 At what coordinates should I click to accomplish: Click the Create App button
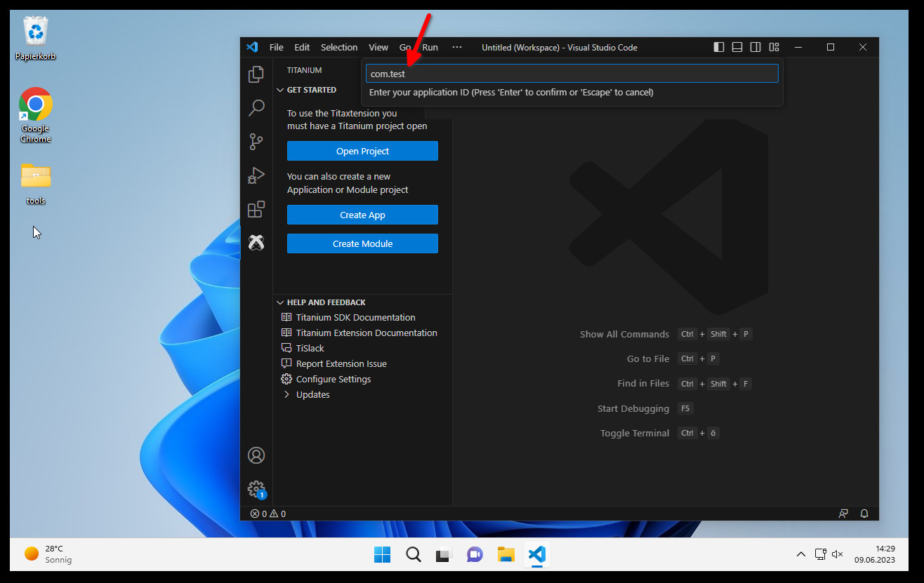coord(362,215)
